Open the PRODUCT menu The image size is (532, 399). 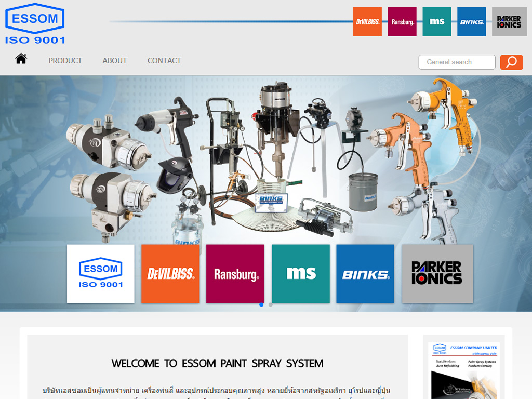(65, 61)
